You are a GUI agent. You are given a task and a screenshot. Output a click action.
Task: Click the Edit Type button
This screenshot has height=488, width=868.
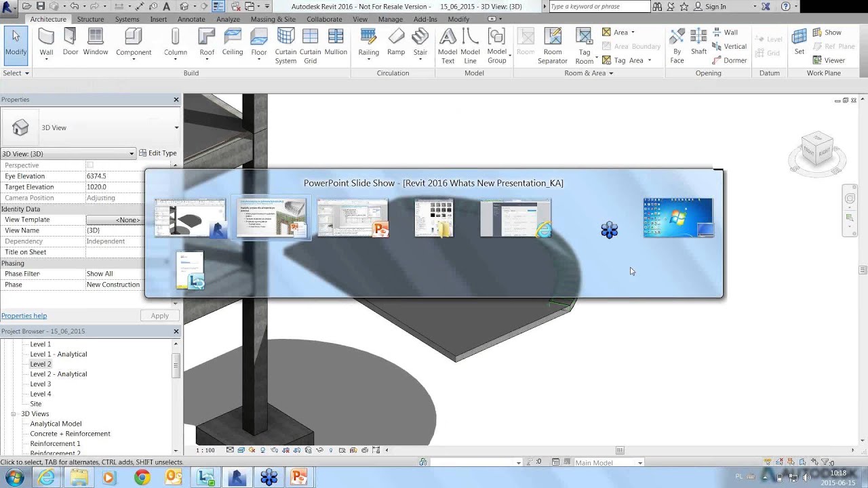(158, 153)
